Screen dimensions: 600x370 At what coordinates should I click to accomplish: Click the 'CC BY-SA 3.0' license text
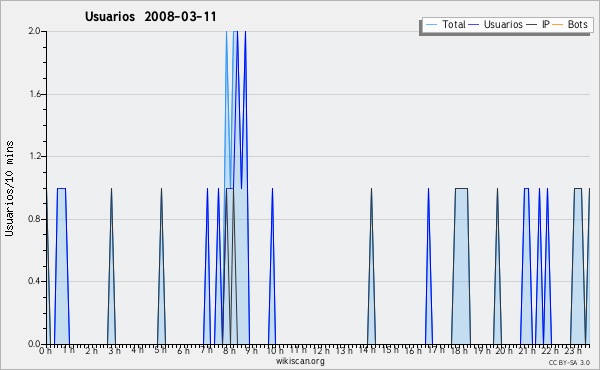[x=569, y=362]
